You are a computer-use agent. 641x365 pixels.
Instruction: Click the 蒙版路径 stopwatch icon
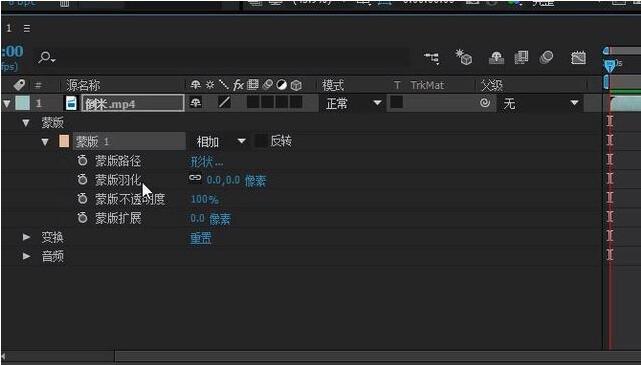(x=83, y=161)
